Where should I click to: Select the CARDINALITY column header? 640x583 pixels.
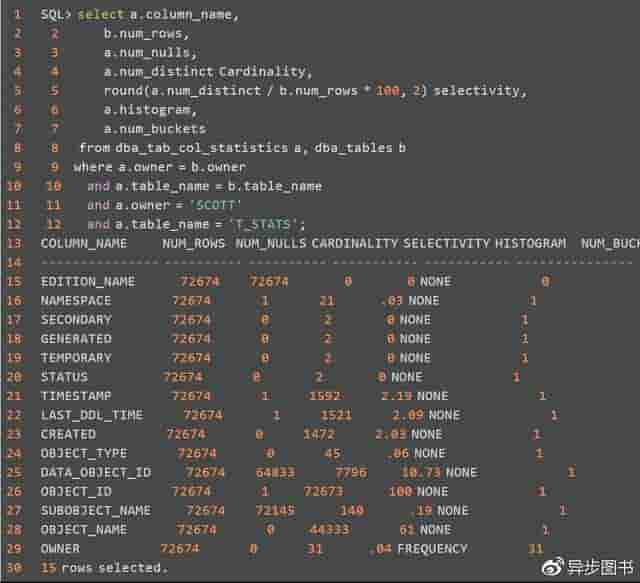[x=355, y=243]
